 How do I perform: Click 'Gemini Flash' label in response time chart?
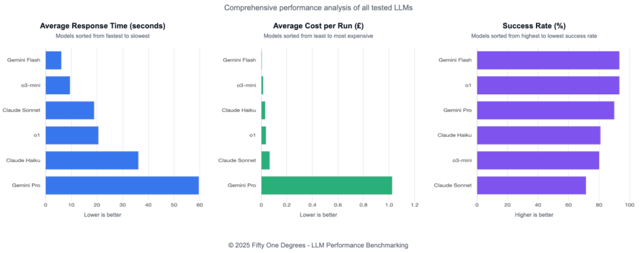click(24, 60)
